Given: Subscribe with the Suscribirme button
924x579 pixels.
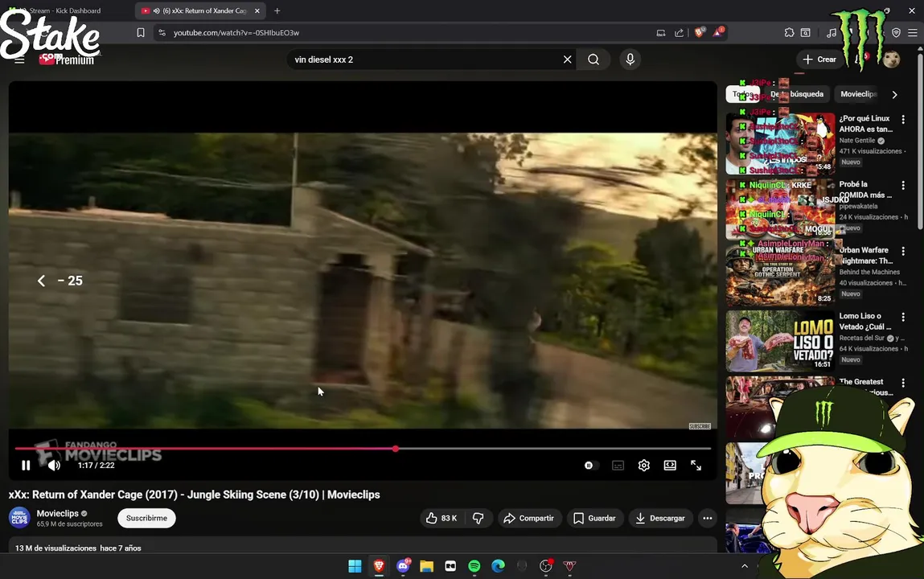Looking at the screenshot, I should (146, 519).
